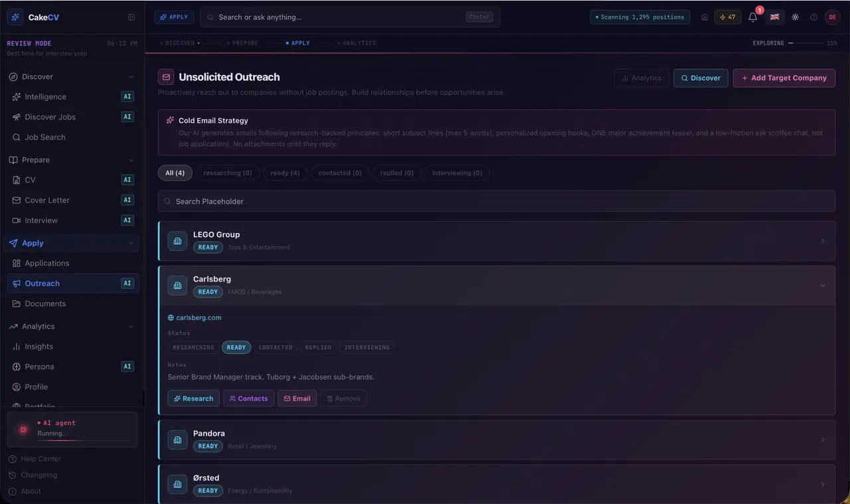Generate Email for Carlsberg
This screenshot has width=850, height=504.
297,398
